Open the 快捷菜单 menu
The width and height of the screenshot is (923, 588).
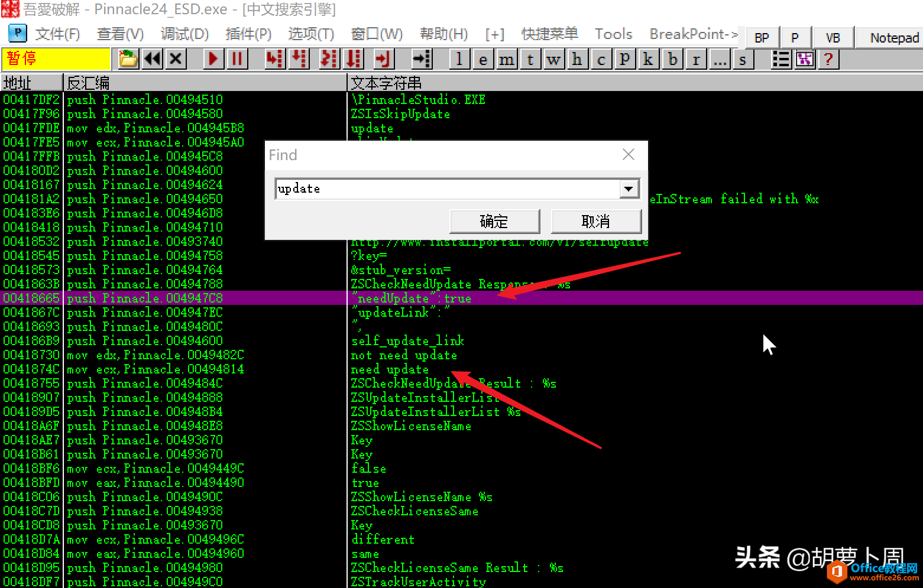[x=549, y=34]
